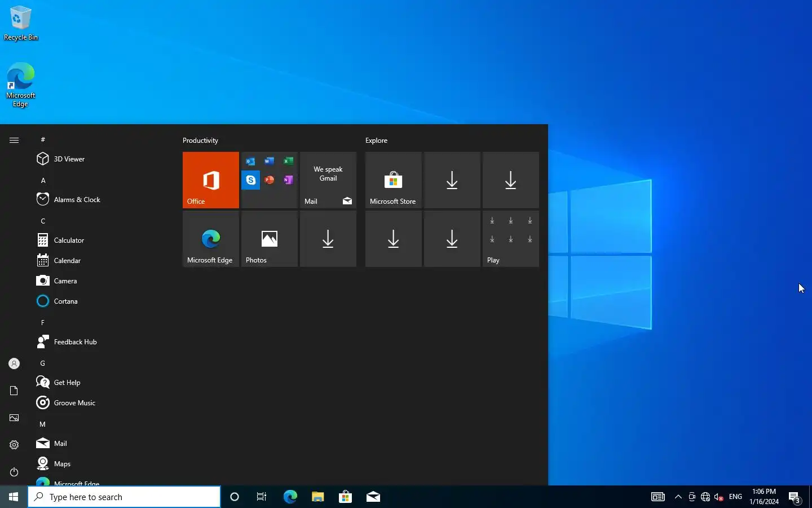Viewport: 812px width, 508px height.
Task: Click the muted volume tray icon
Action: click(719, 497)
